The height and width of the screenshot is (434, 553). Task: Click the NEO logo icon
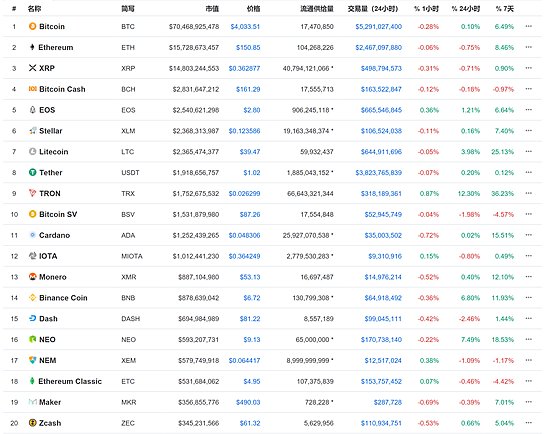[x=32, y=339]
